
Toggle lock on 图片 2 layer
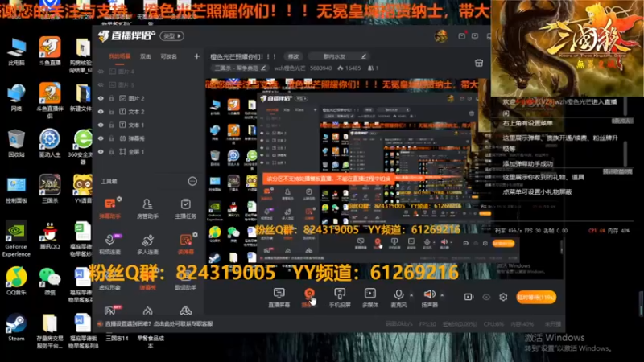[111, 98]
